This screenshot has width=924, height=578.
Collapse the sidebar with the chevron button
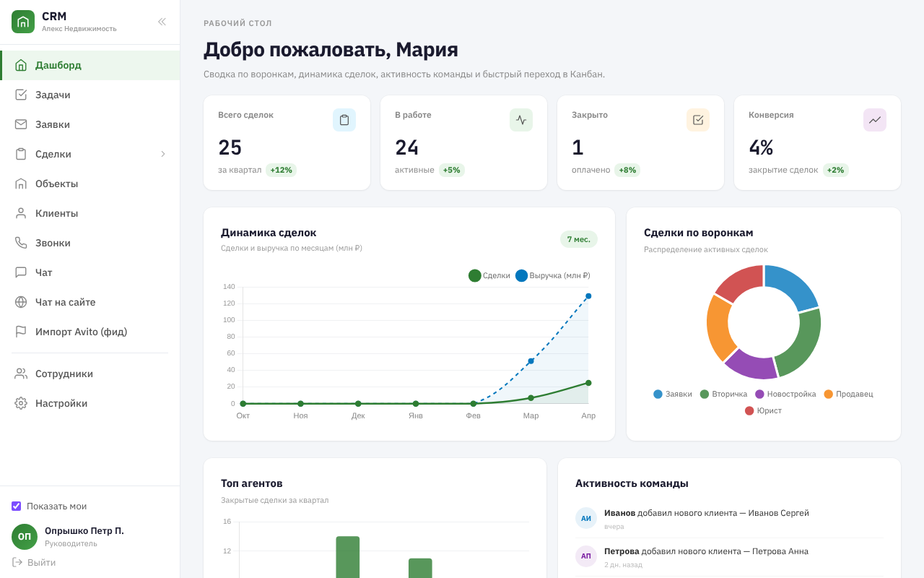[x=162, y=22]
